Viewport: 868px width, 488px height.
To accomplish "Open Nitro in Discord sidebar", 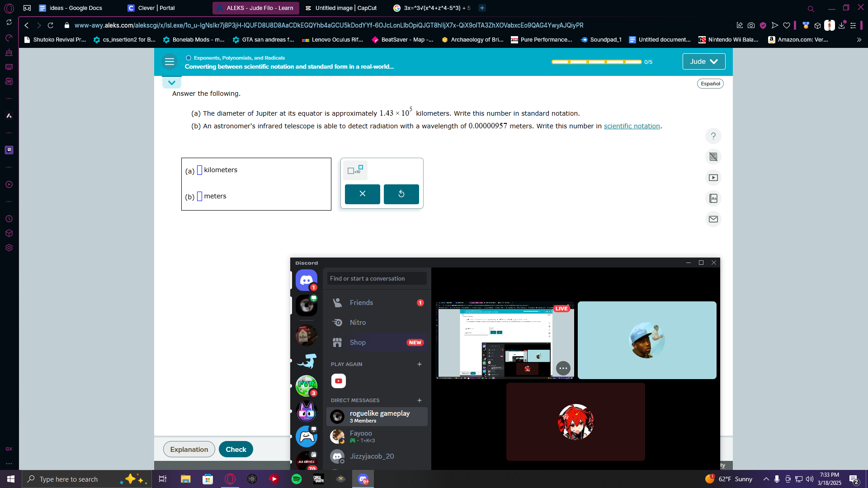I will pos(377,323).
